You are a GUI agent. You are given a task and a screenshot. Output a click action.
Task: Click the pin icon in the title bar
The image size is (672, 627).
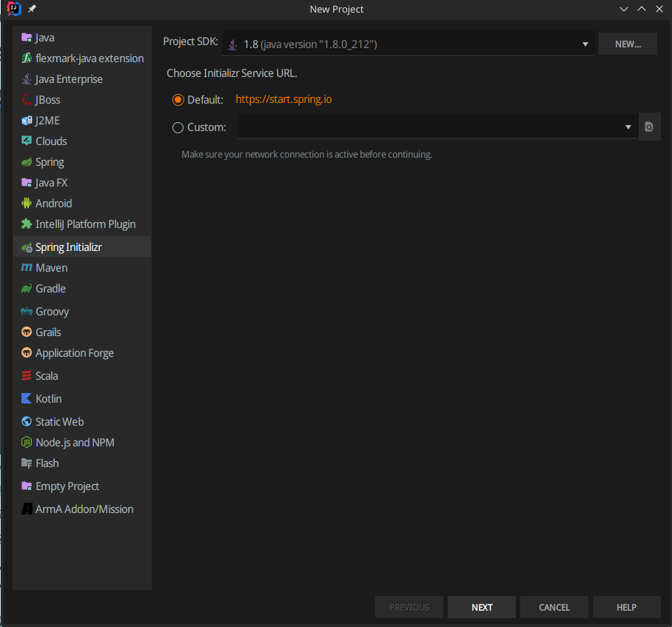point(32,9)
